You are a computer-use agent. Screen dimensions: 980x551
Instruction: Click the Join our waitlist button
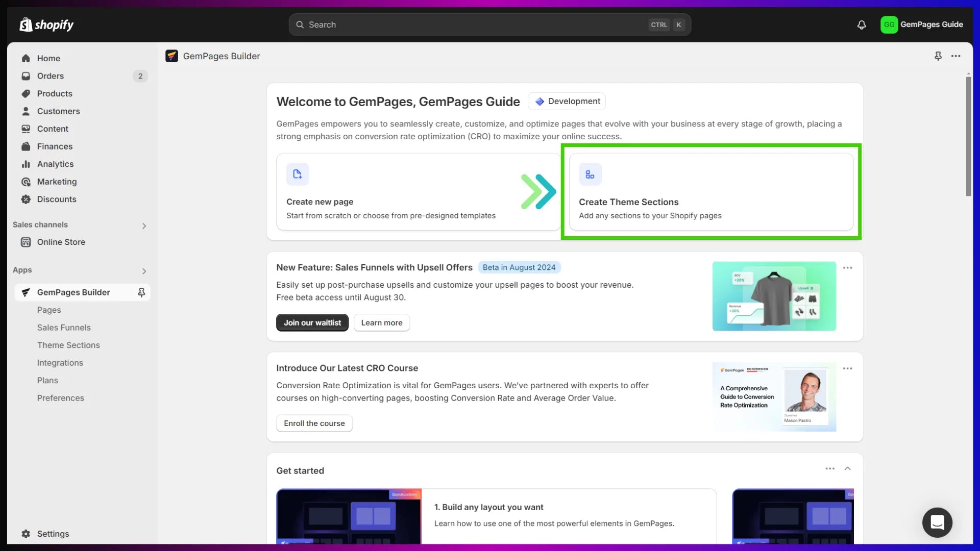312,322
